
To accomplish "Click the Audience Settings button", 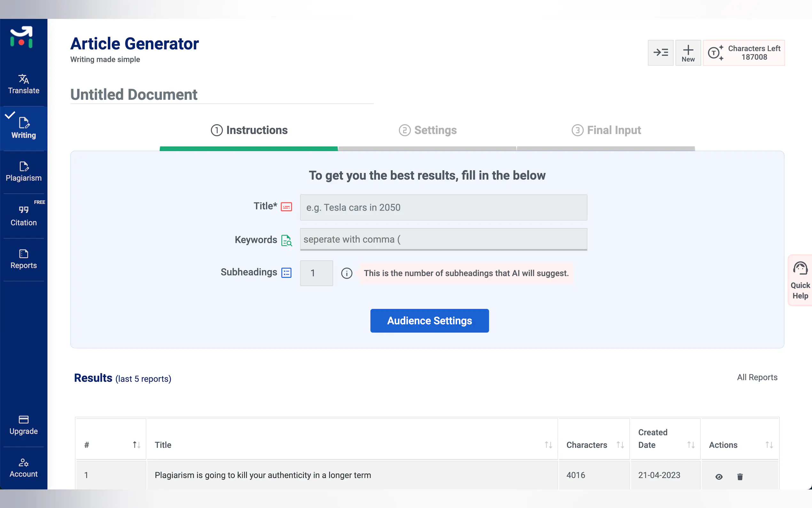I will [429, 321].
